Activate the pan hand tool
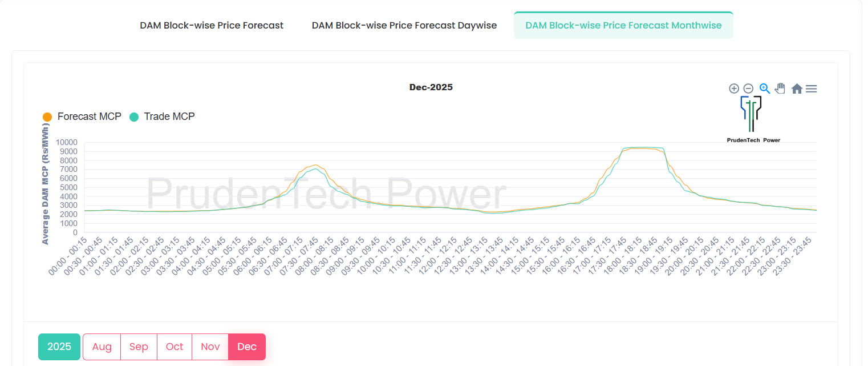Viewport: 868px width, 366px height. (780, 88)
